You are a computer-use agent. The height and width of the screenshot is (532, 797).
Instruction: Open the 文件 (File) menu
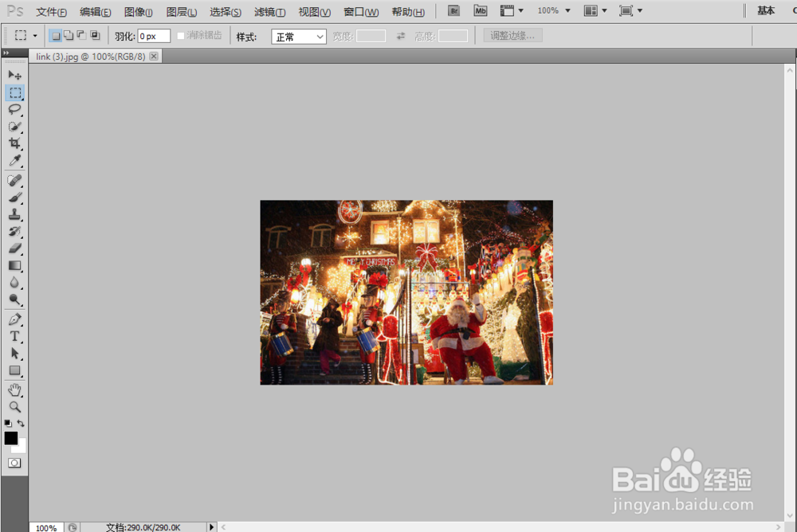[x=51, y=12]
